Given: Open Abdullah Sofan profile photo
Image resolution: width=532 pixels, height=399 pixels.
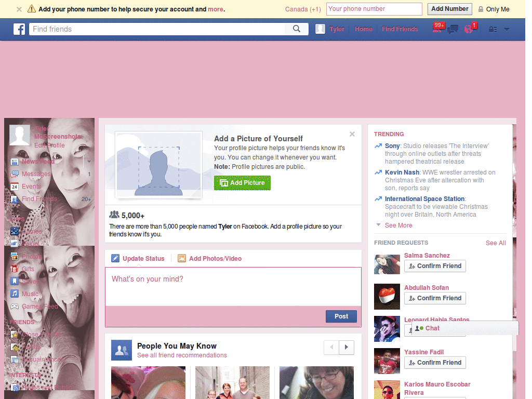Looking at the screenshot, I should pyautogui.click(x=387, y=297).
